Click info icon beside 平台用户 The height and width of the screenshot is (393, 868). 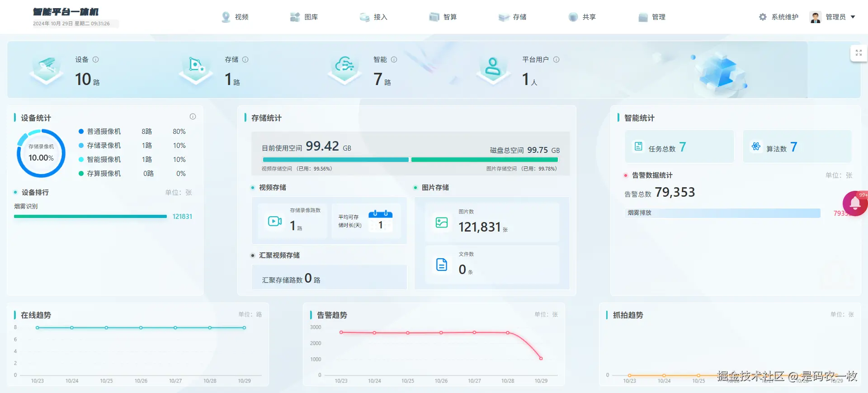click(x=557, y=59)
